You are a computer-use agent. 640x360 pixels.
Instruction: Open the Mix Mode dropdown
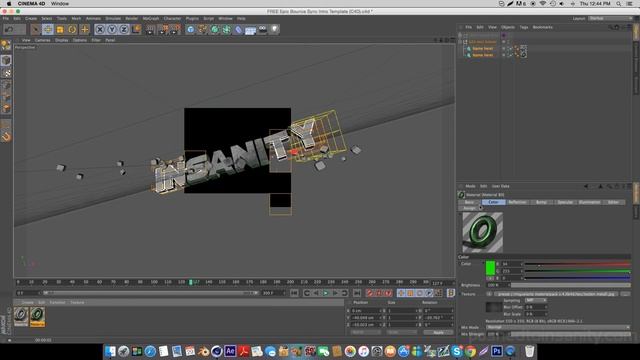point(558,327)
